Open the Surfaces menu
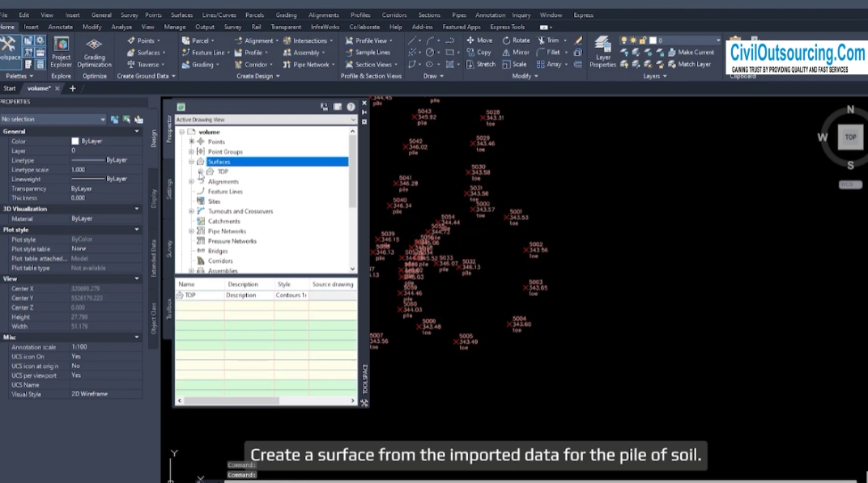This screenshot has width=868, height=483. click(181, 15)
